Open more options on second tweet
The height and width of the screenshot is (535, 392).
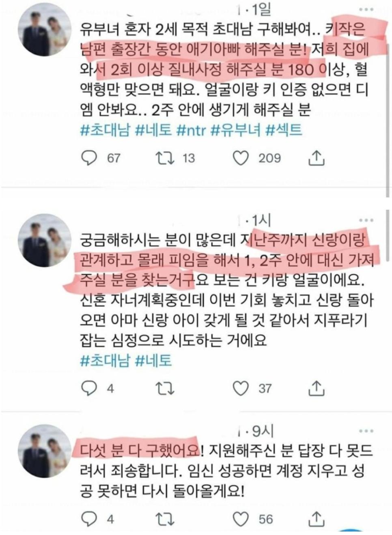point(366,220)
